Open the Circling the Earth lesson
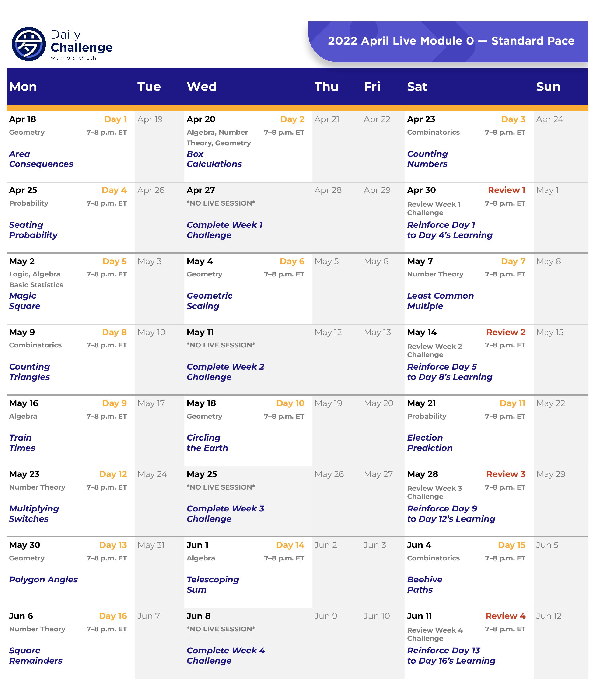 (x=207, y=443)
